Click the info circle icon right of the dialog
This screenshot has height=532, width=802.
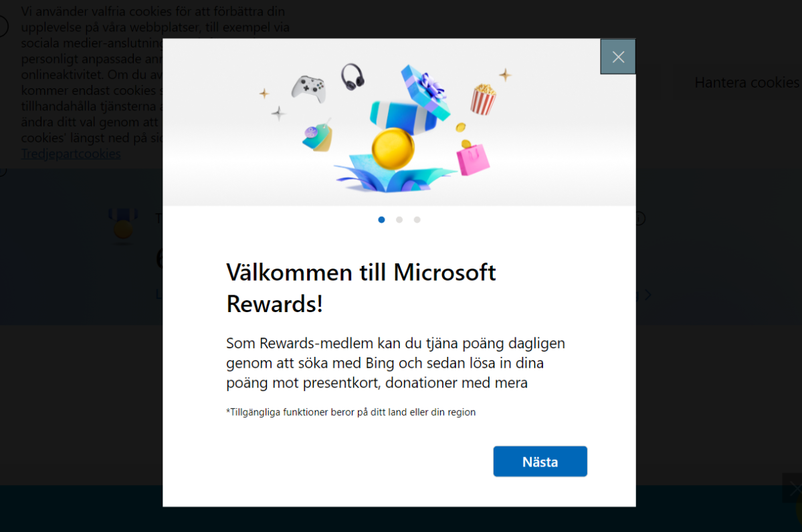point(640,219)
